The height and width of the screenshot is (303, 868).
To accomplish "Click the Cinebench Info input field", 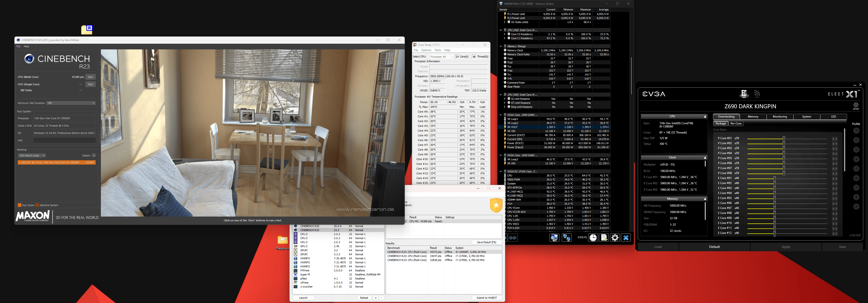I will point(64,141).
